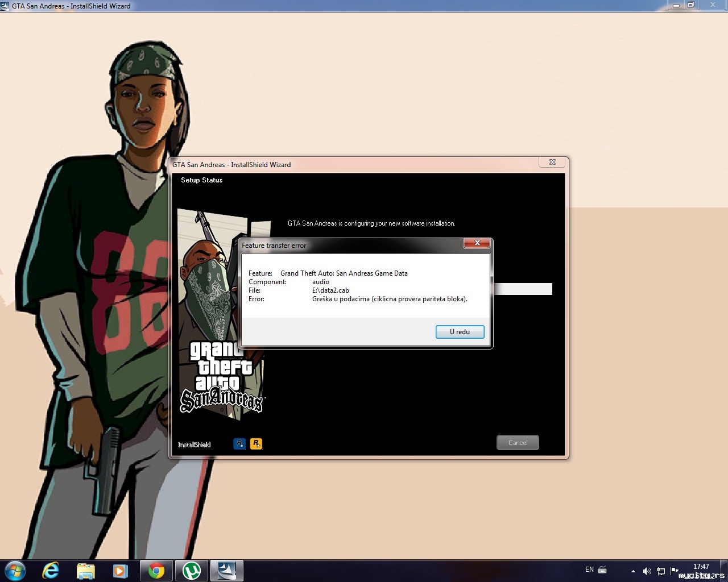
Task: Open uTorrent from the taskbar
Action: coord(192,570)
